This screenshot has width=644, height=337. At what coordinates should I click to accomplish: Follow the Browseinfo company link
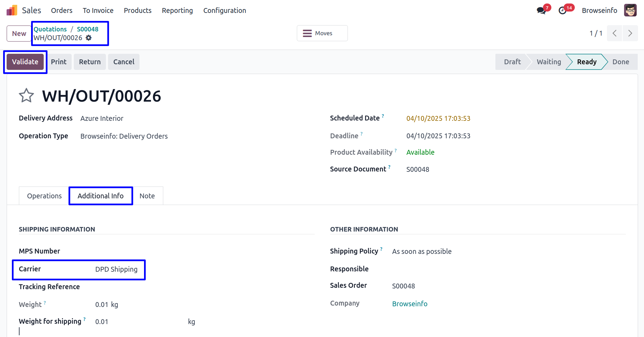409,304
